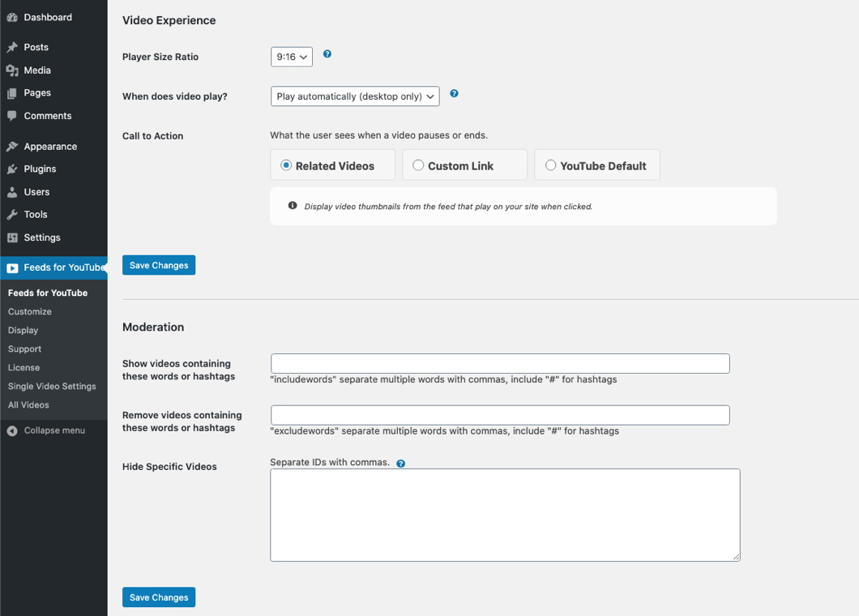Screen dimensions: 859x616
Task: Click the help icon beside Player Size Ratio
Action: [327, 54]
